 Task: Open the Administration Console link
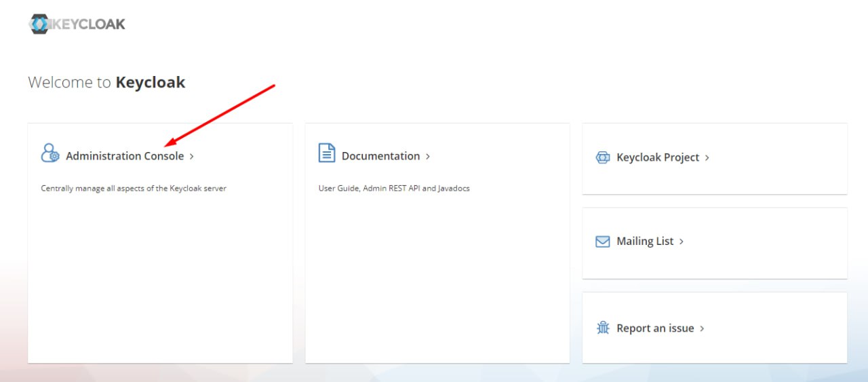[125, 156]
